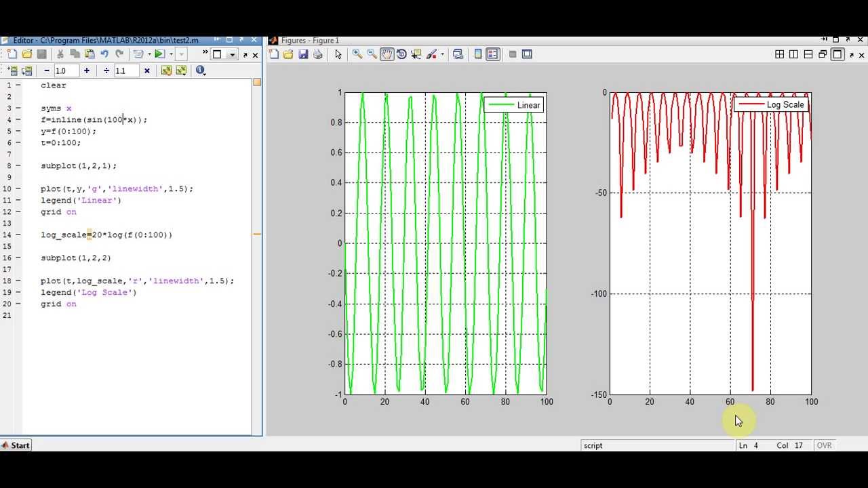Paste from clipboard in Editor toolbar
Viewport: 868px width, 488px height.
90,54
